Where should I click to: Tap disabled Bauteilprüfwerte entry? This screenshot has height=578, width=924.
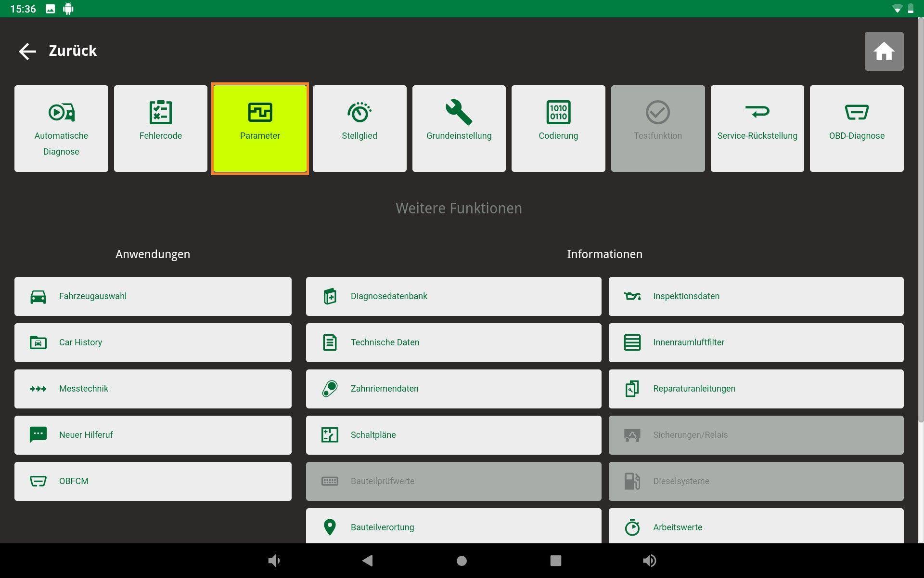(454, 481)
